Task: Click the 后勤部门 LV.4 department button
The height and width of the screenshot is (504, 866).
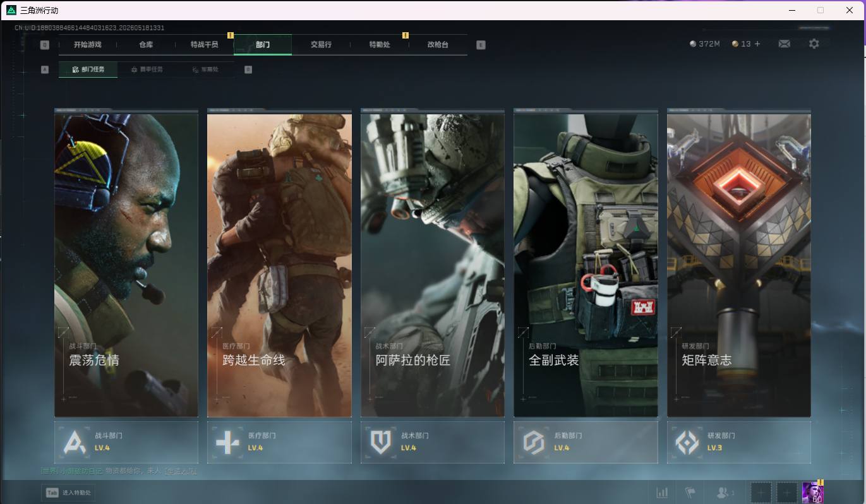Action: tap(586, 442)
